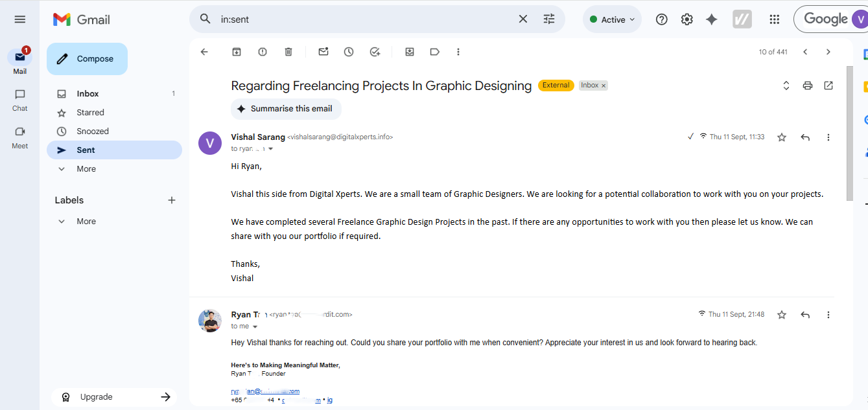Star Vishal Sarang's message
868x410 pixels.
tap(782, 137)
